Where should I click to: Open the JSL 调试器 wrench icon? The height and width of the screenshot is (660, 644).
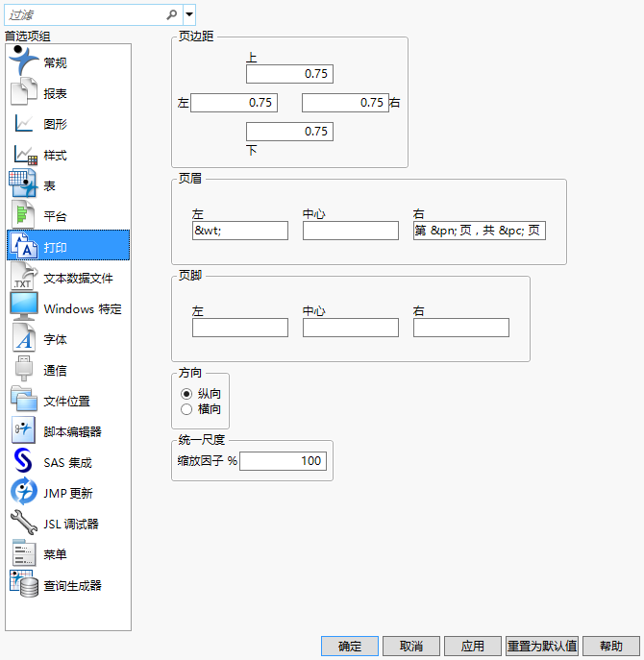point(24,523)
